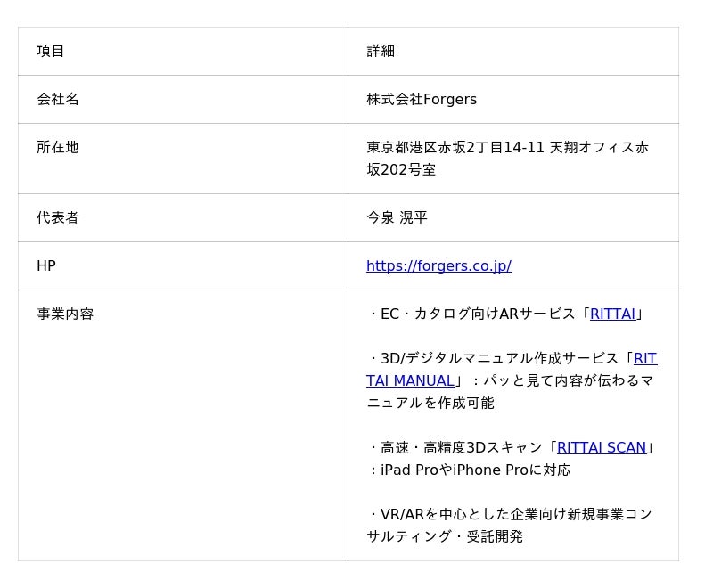Click the 詳細 header cell
Screen dimensions: 713x588
[x=381, y=51]
